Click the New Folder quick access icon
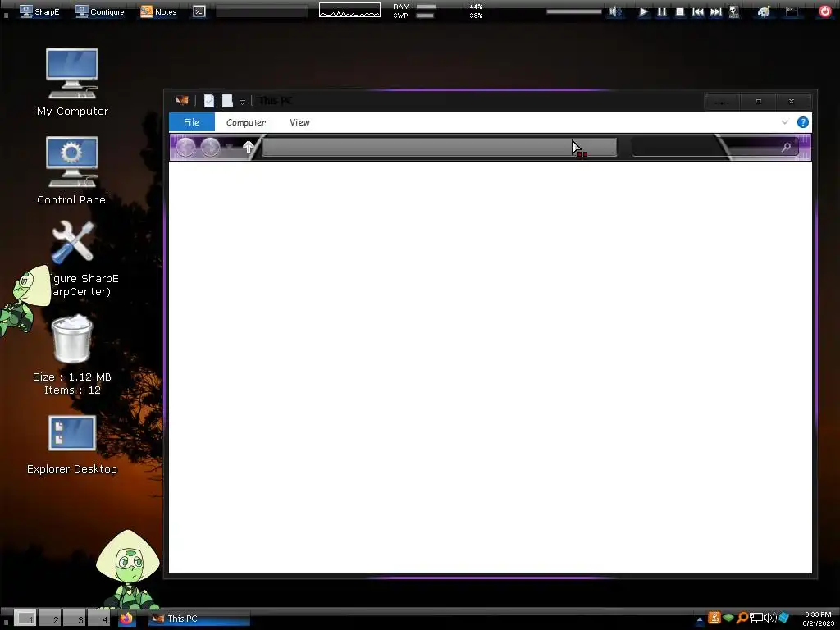The image size is (840, 630). point(227,100)
